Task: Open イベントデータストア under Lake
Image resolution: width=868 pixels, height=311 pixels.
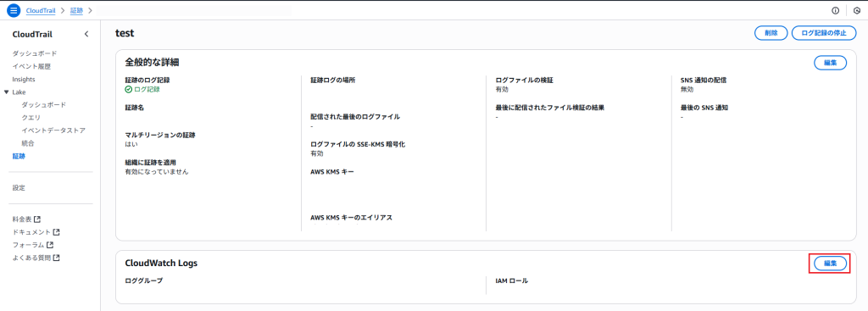Action: pyautogui.click(x=53, y=130)
